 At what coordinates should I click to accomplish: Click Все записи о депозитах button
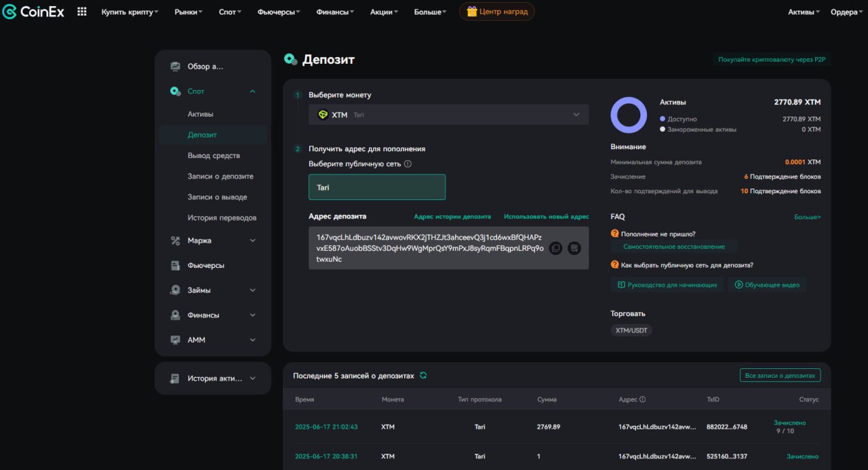[781, 375]
